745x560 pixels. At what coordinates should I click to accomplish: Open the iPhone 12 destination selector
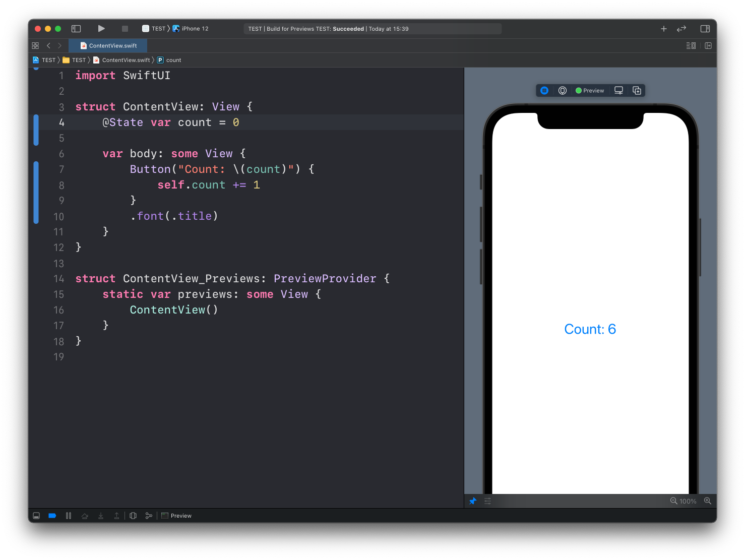click(195, 29)
